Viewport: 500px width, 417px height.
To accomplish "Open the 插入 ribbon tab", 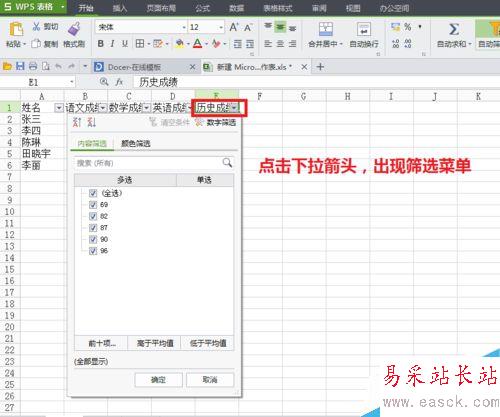I will pos(120,8).
